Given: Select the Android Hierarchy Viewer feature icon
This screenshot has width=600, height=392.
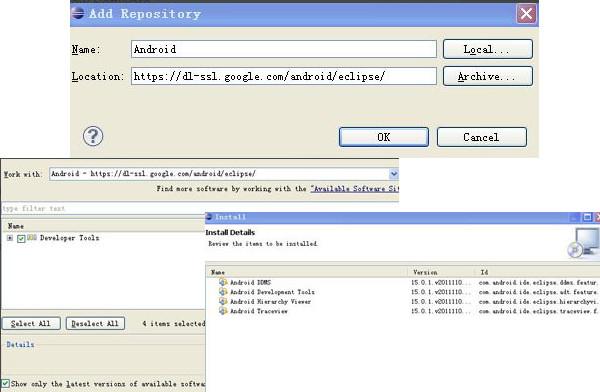Looking at the screenshot, I should [x=223, y=301].
